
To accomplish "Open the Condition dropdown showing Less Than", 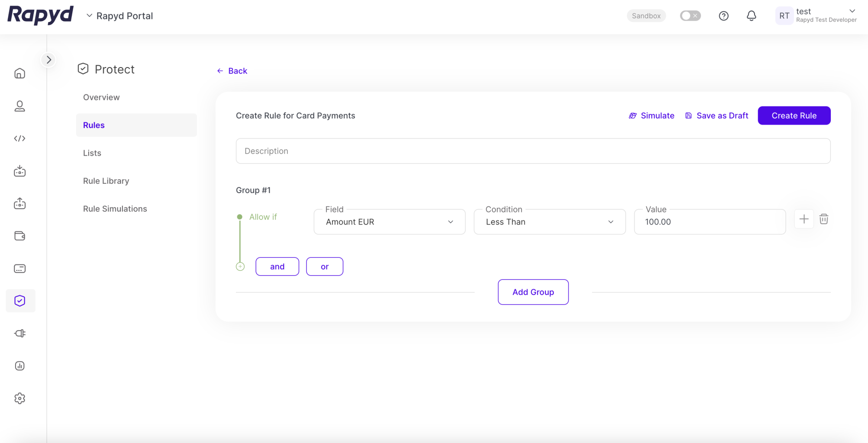I will [549, 222].
